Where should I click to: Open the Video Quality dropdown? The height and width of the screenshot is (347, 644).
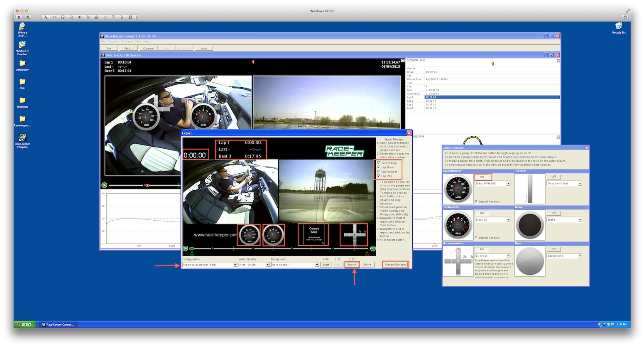(254, 265)
